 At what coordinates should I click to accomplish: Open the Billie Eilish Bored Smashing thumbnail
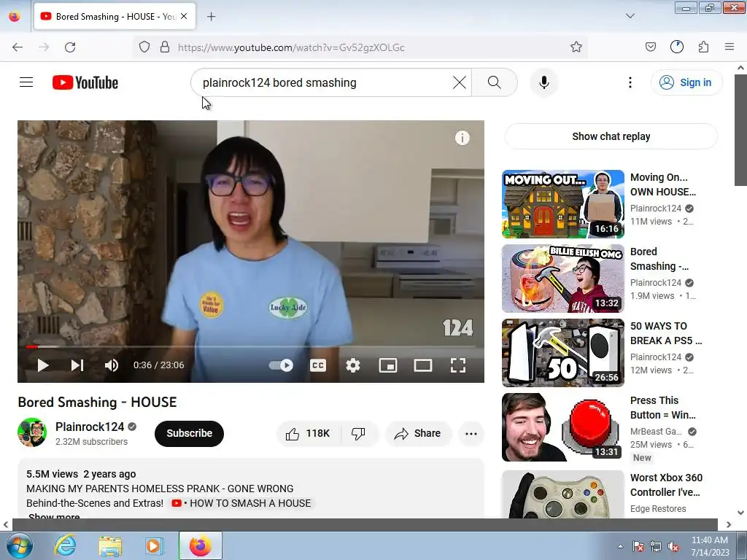[x=562, y=278]
